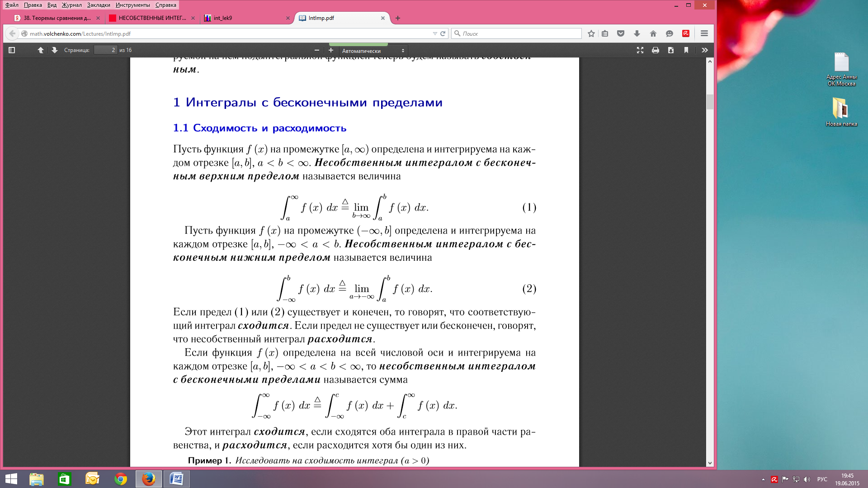Image resolution: width=868 pixels, height=488 pixels.
Task: Show hidden tray icons arrow
Action: [763, 479]
